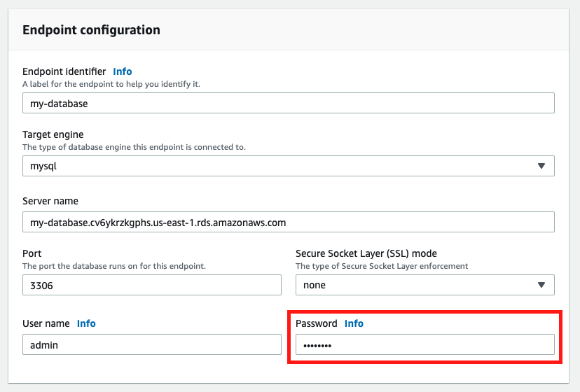Screen dimensions: 580x392
Task: Click the arrow icon on Target engine dropdown
Action: pos(541,166)
